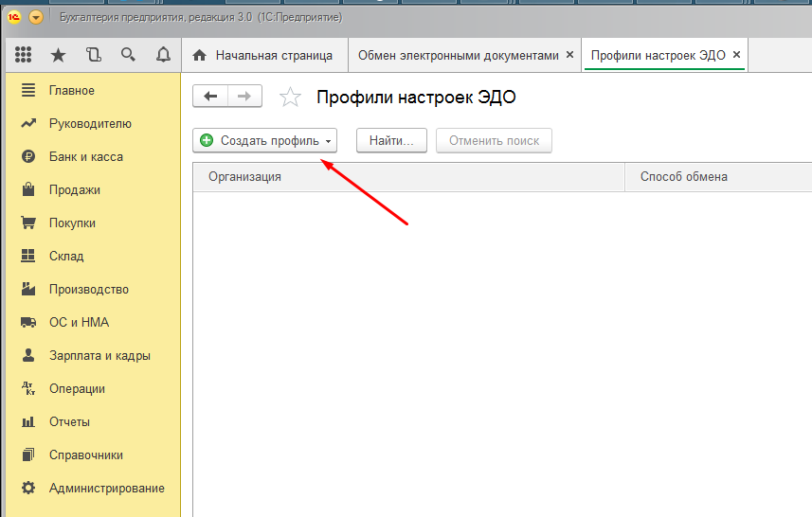Click the Покупки shopping cart icon
Screen dimensions: 812x517
click(x=28, y=223)
